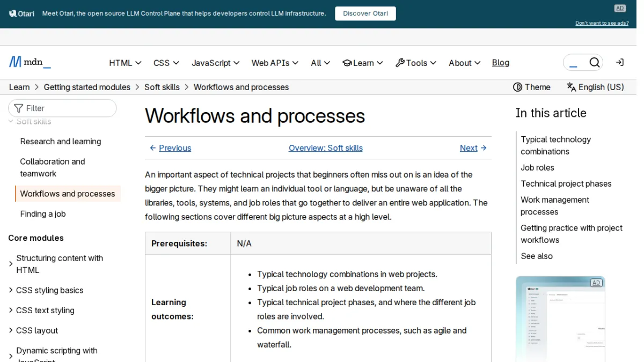Image resolution: width=644 pixels, height=362 pixels.
Task: Go to the Previous article
Action: pos(170,148)
